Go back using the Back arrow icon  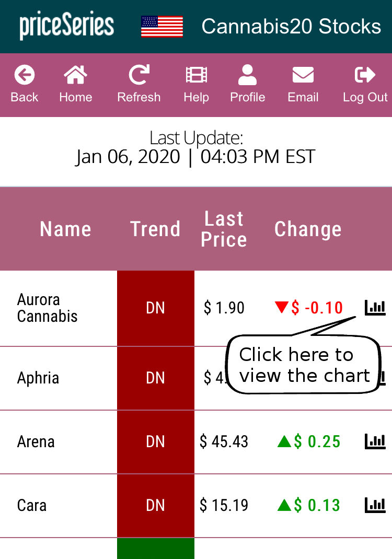[24, 75]
